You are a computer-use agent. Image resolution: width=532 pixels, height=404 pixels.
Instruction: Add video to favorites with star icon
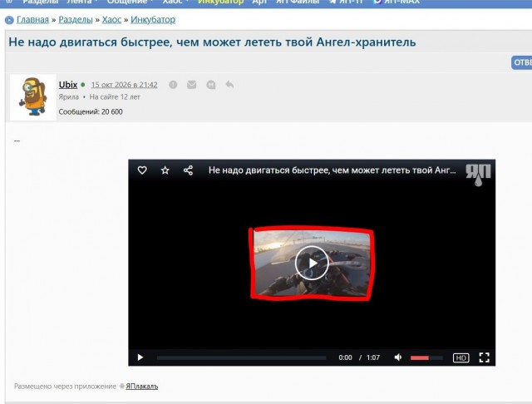click(165, 170)
